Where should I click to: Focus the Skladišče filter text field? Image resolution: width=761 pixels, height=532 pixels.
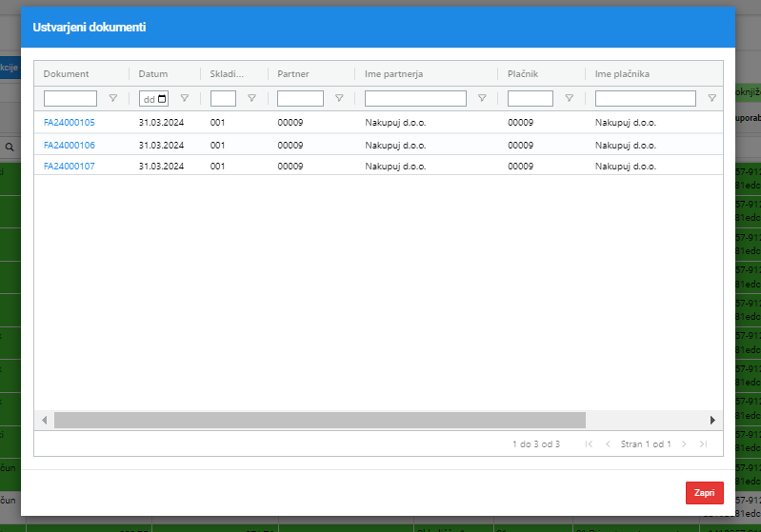coord(223,98)
